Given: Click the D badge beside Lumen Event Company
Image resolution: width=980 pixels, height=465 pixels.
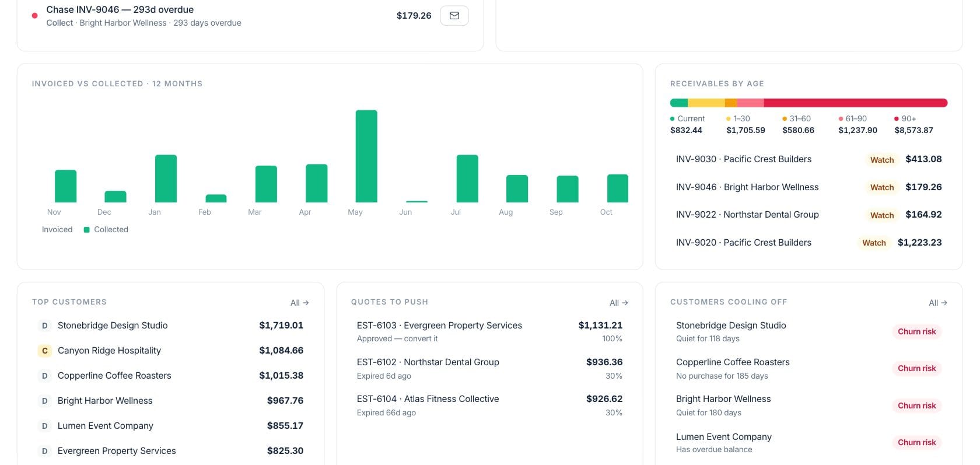Looking at the screenshot, I should pyautogui.click(x=44, y=426).
